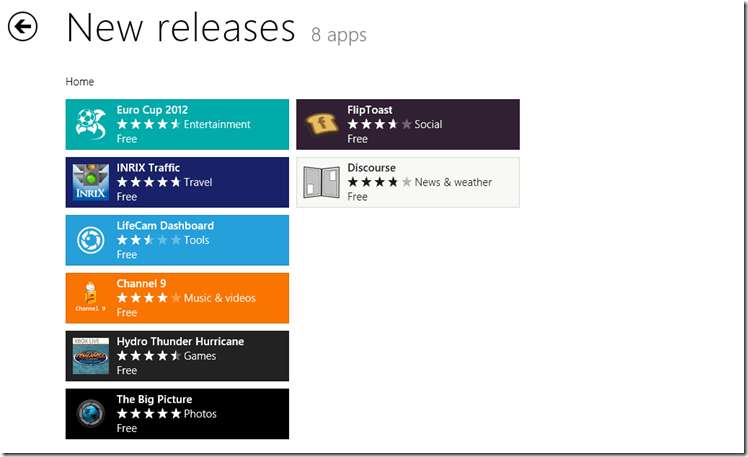The height and width of the screenshot is (457, 748).
Task: Open the Euro Cup 2012 soccer ball icon
Action: coord(91,124)
